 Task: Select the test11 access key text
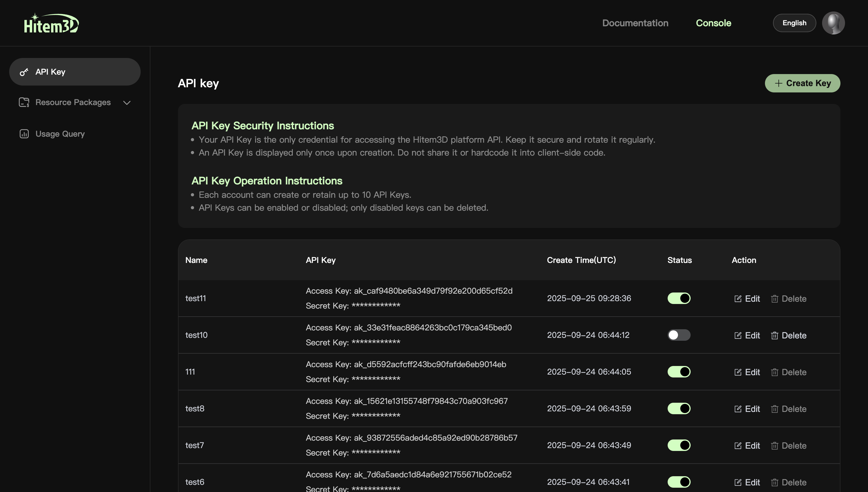(x=433, y=291)
